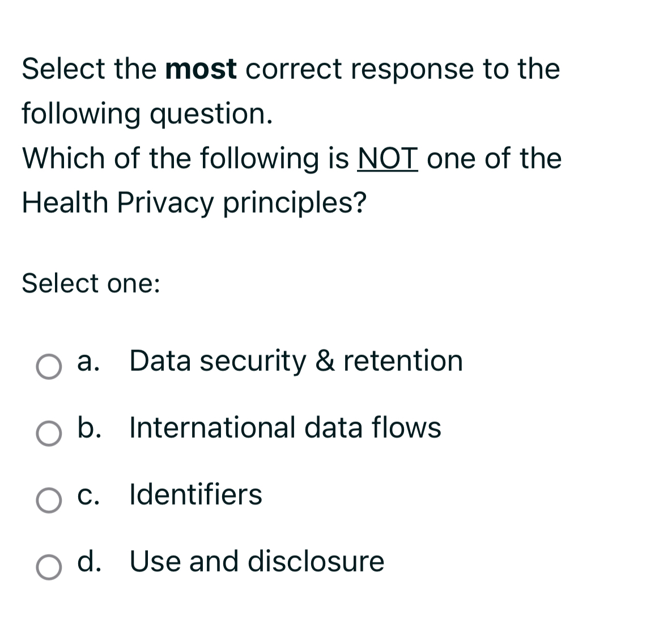Select radio button for option a

(49, 366)
